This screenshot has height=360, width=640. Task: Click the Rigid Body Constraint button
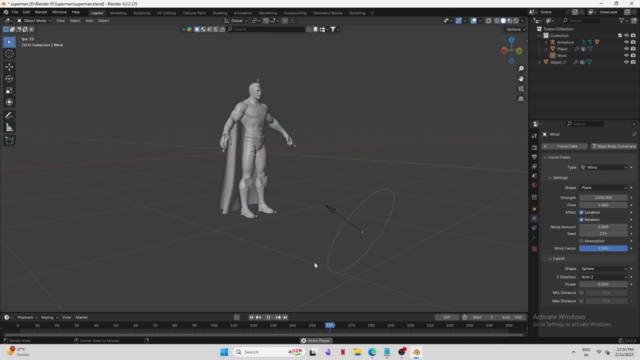coord(613,146)
